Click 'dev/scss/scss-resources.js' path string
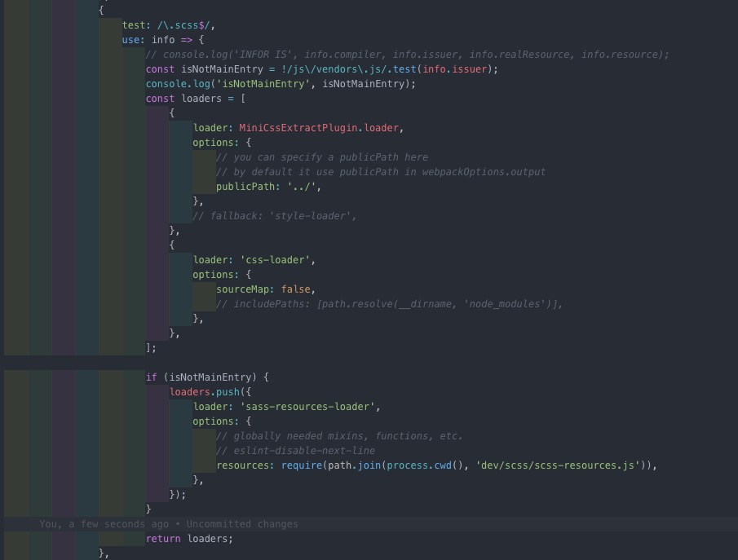Screen dimensions: 738x560 click(558, 465)
